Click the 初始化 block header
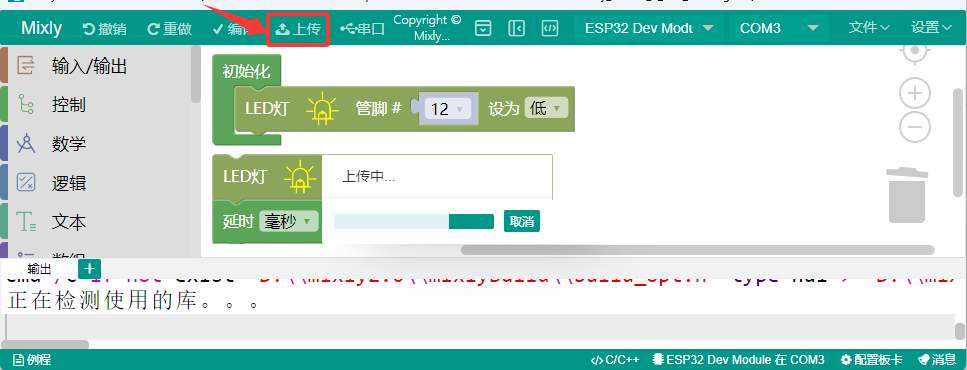Screen dimensions: 967x370 pos(246,71)
